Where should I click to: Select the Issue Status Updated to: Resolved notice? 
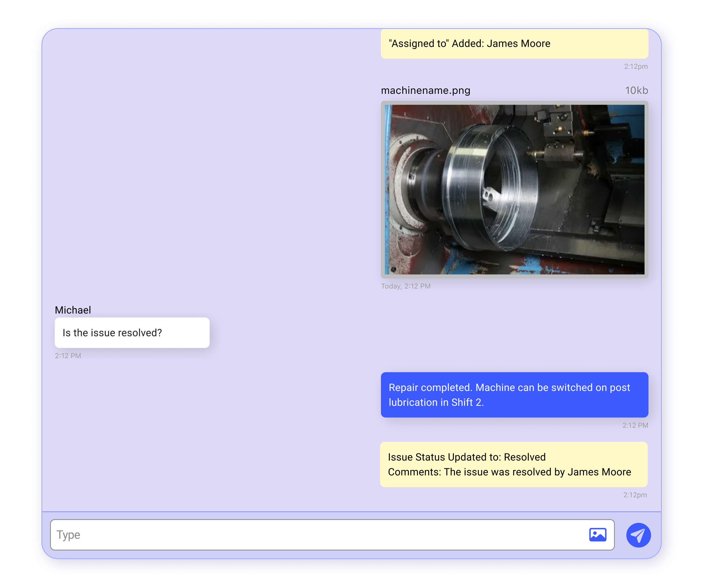[514, 464]
